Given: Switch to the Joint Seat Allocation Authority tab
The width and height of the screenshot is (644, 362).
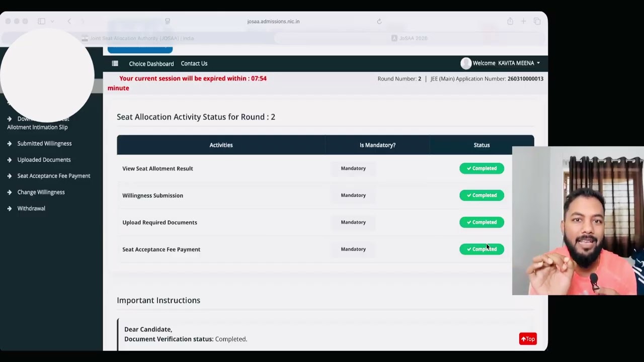Looking at the screenshot, I should 138,38.
